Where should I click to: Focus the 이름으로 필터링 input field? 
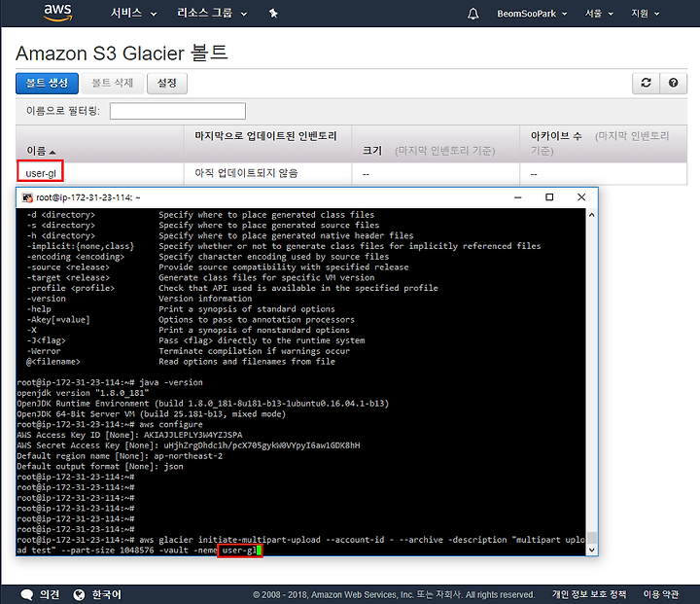(178, 111)
